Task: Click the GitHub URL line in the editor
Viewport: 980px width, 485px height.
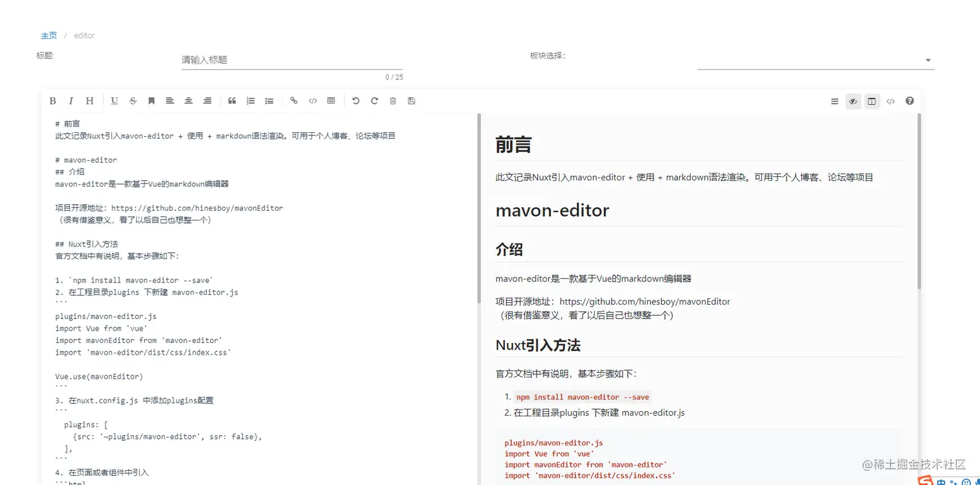Action: [x=169, y=208]
